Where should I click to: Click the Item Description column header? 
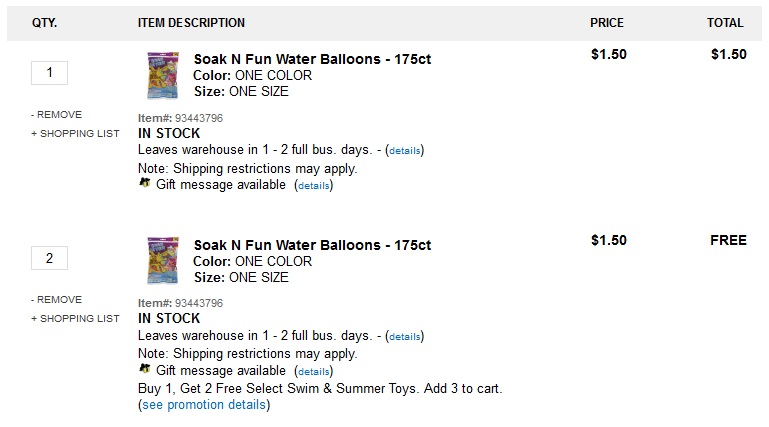coord(191,23)
